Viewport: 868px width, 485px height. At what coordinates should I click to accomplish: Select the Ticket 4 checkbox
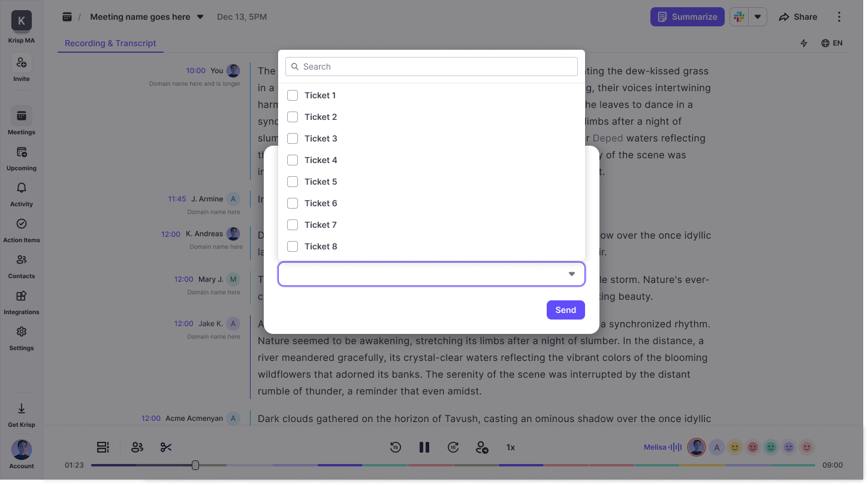pos(293,160)
